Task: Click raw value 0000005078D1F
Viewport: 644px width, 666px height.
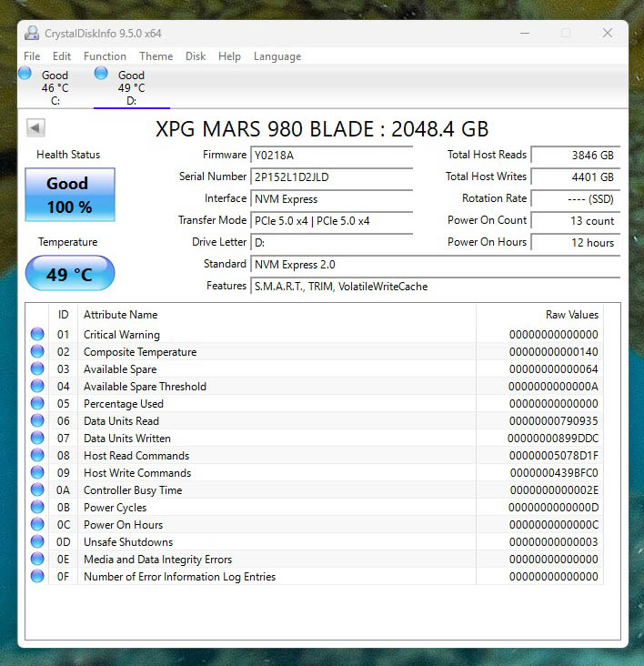Action: coord(554,456)
